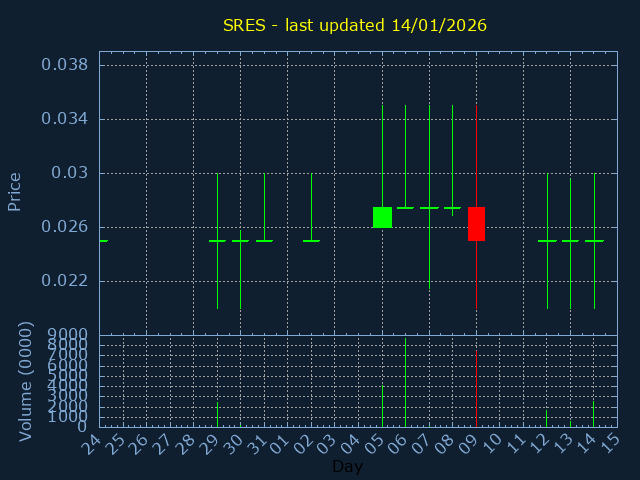The image size is (640, 480).
Task: Click the green candle marker on day 14
Action: (594, 241)
